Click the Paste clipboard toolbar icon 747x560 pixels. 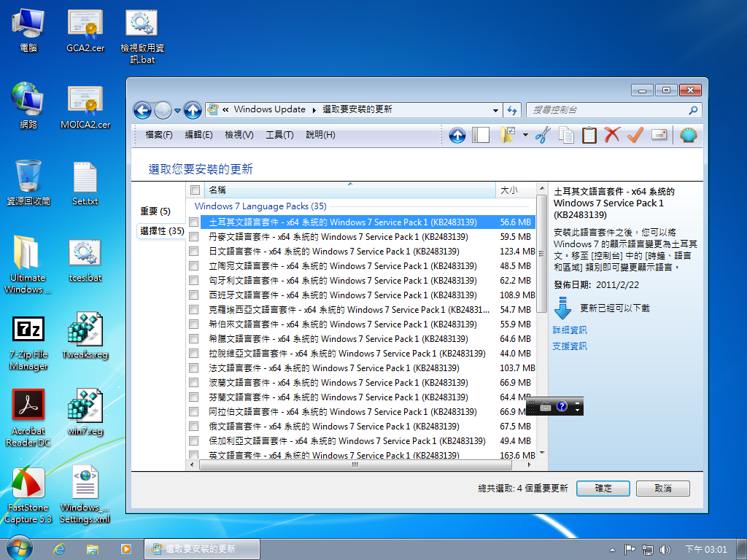(x=589, y=135)
